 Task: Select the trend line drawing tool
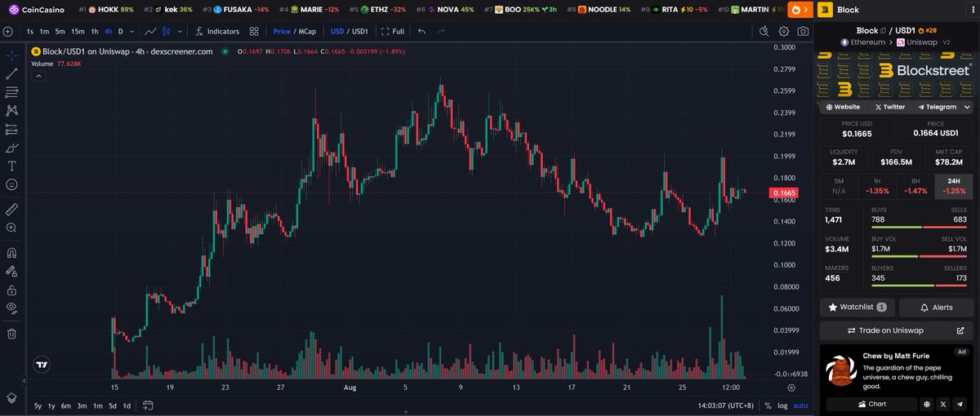click(12, 73)
